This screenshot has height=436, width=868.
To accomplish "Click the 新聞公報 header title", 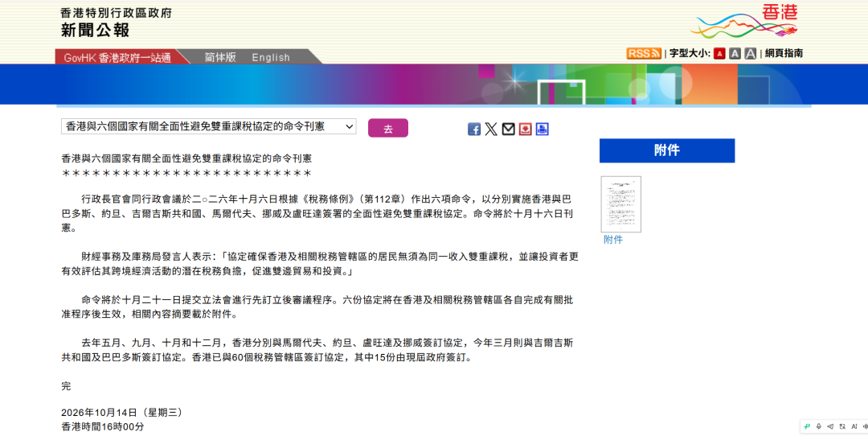I will [x=95, y=31].
